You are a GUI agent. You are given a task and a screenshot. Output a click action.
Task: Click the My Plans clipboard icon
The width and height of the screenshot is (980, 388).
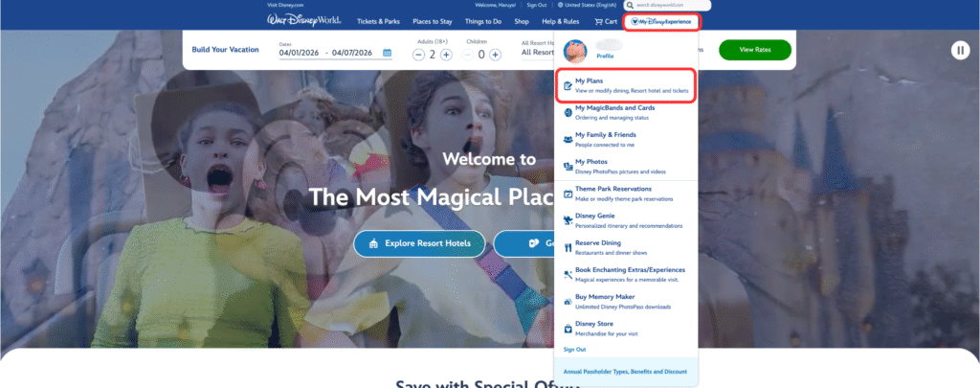pyautogui.click(x=568, y=85)
